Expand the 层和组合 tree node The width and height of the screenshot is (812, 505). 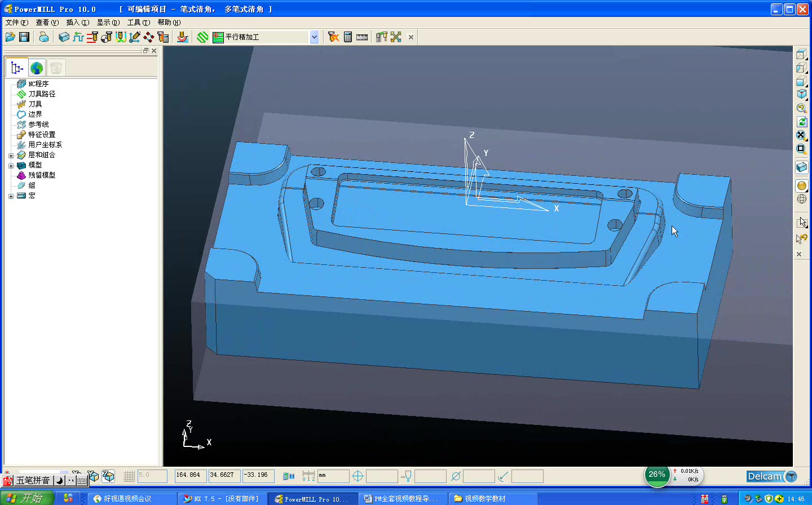tap(11, 156)
